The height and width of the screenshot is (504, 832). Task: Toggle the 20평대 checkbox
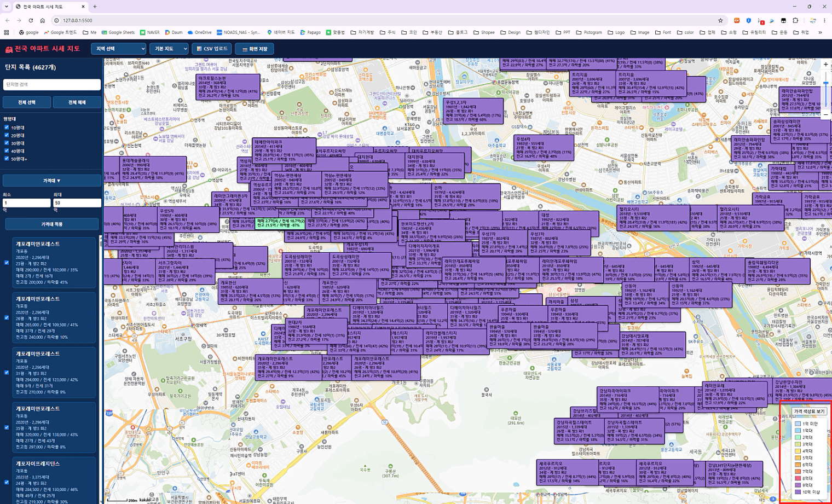(7, 135)
